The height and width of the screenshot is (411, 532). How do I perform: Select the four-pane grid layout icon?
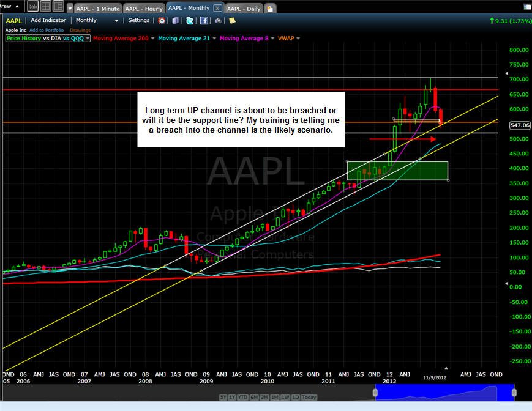tap(46, 7)
